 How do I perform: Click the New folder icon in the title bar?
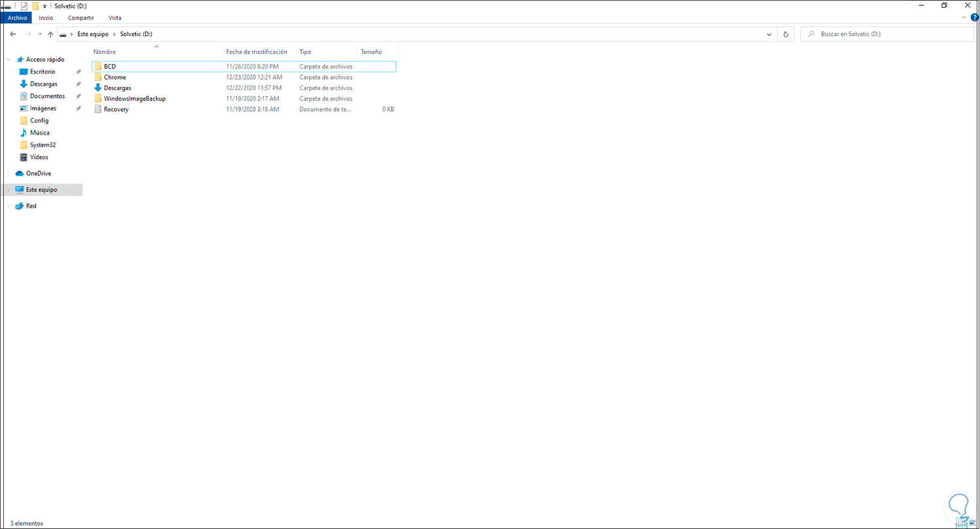coord(35,5)
